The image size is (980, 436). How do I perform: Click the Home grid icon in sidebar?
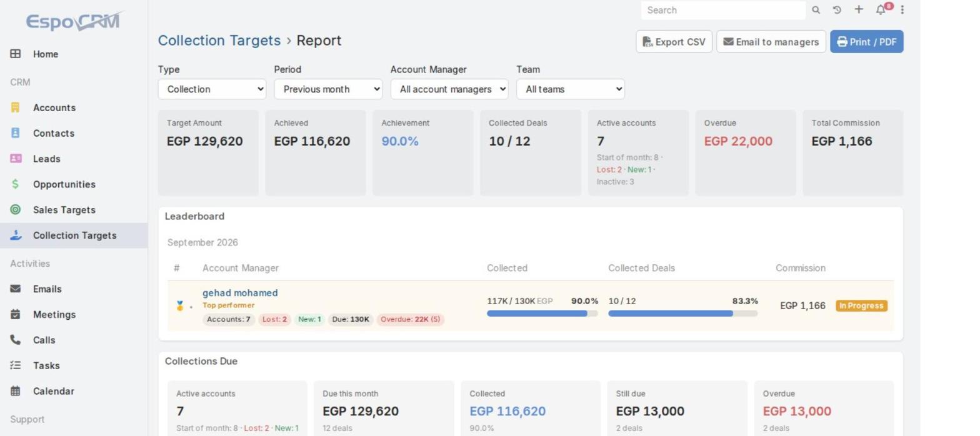(16, 54)
